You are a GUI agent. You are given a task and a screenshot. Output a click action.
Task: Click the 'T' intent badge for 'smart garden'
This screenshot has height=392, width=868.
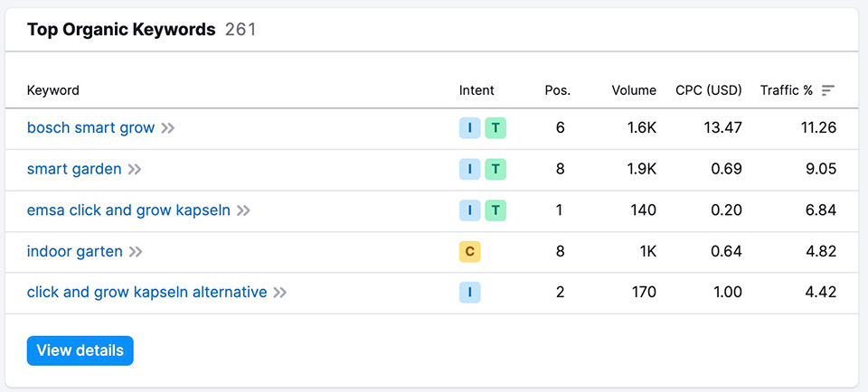click(496, 169)
